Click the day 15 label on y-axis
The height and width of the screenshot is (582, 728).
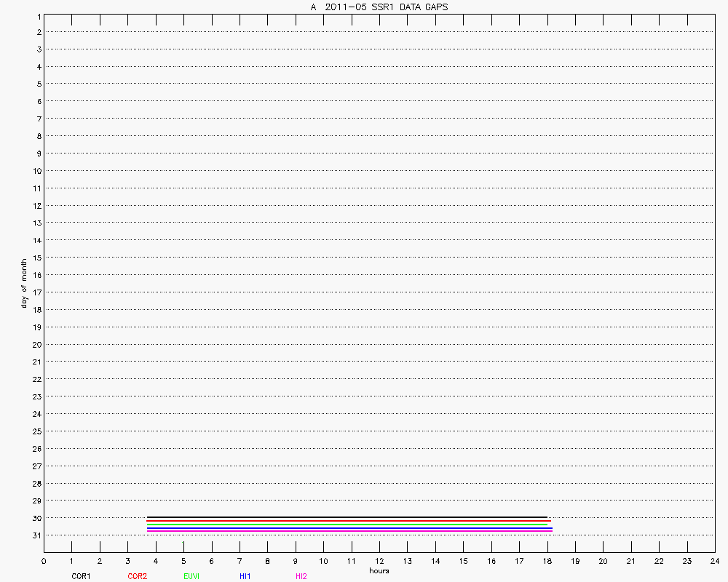36,258
